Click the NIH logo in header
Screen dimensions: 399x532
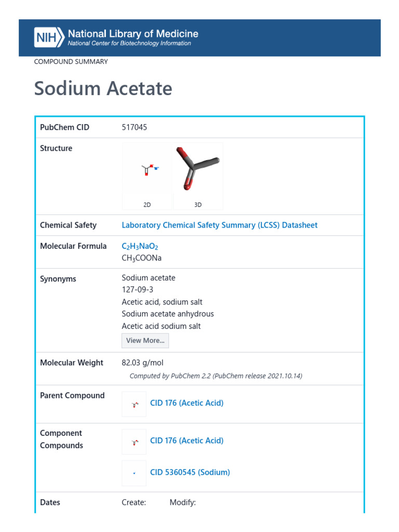click(49, 37)
